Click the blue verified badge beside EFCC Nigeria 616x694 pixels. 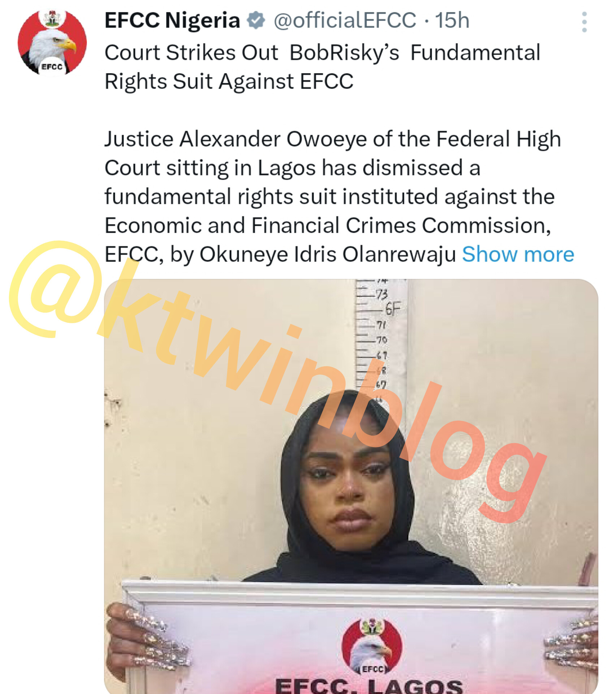click(256, 20)
